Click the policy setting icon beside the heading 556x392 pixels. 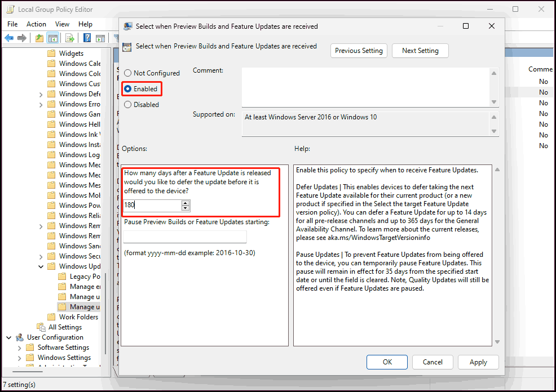tap(126, 47)
